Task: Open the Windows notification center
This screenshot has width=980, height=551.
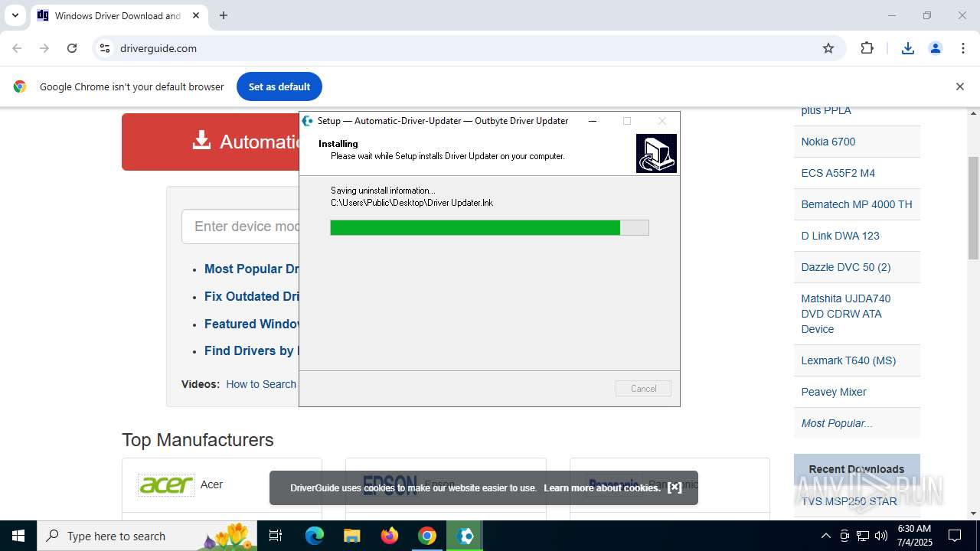Action: 955,536
